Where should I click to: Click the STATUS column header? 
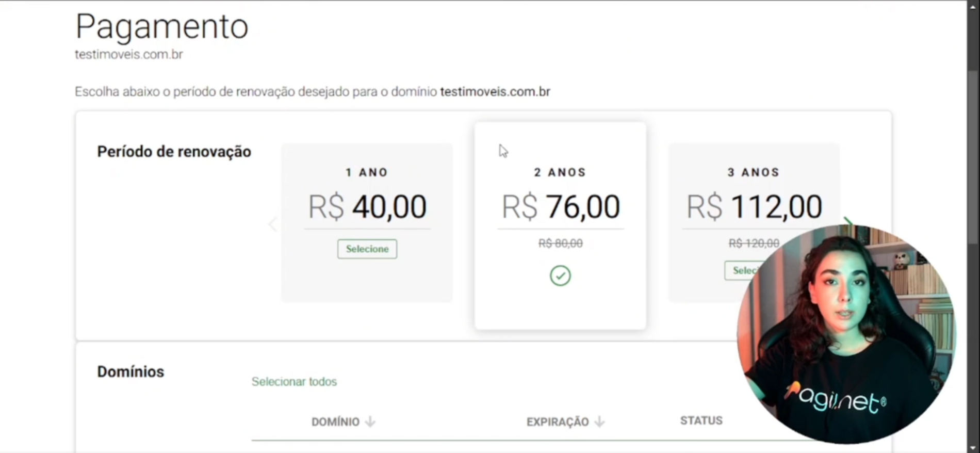pos(701,420)
